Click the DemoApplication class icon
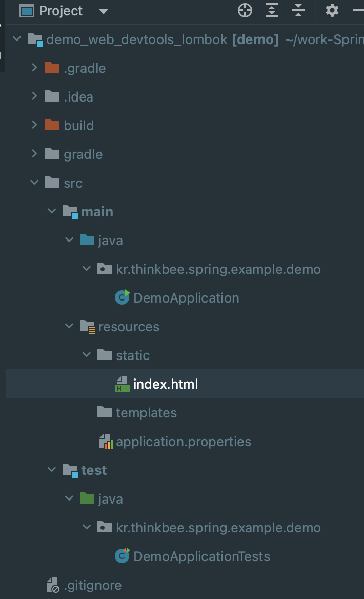The image size is (364, 599). pyautogui.click(x=122, y=297)
